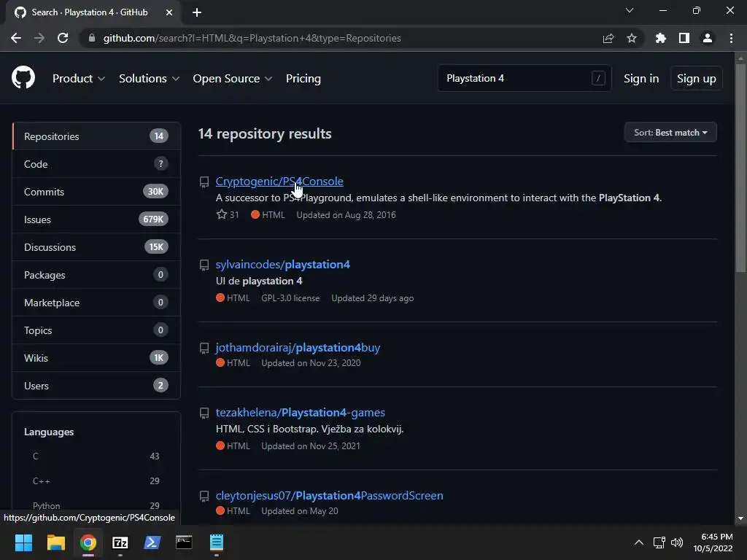Bookmark this page with star icon
Image resolution: width=747 pixels, height=560 pixels.
[x=632, y=38]
